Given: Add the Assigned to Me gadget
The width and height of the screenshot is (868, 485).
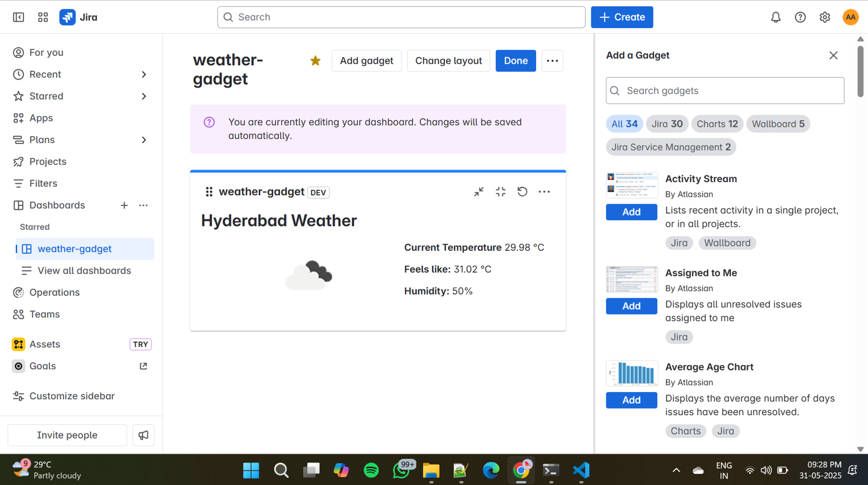Looking at the screenshot, I should point(631,306).
